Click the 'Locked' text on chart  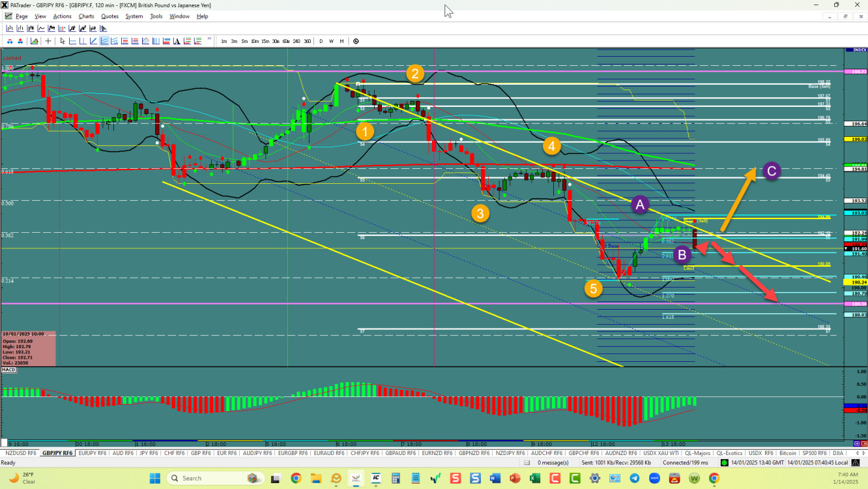[x=12, y=58]
